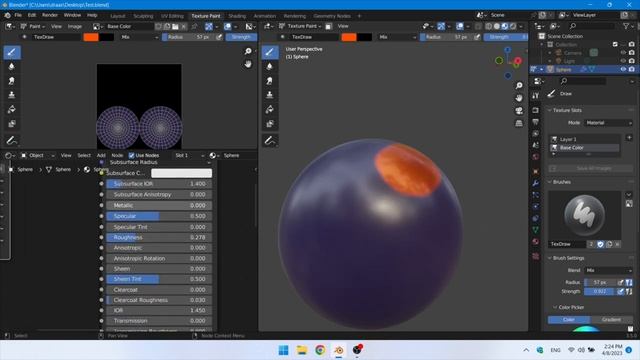
Task: Adjust the Roughness slider value
Action: 159,237
